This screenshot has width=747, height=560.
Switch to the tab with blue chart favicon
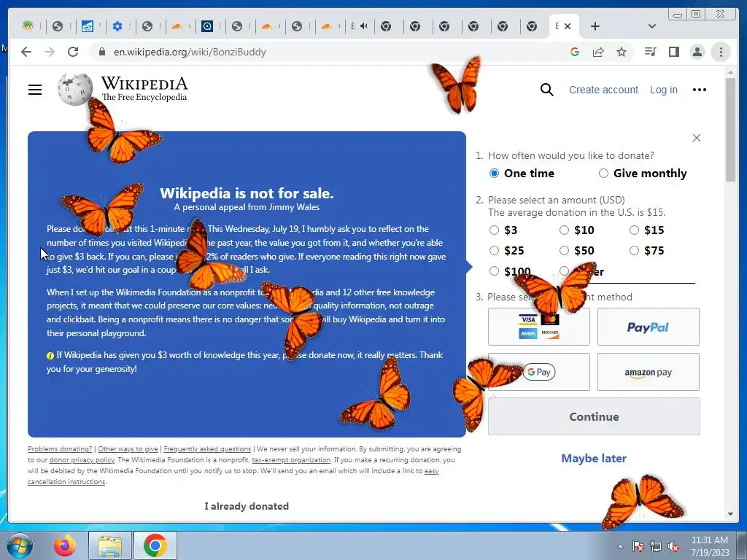[88, 26]
